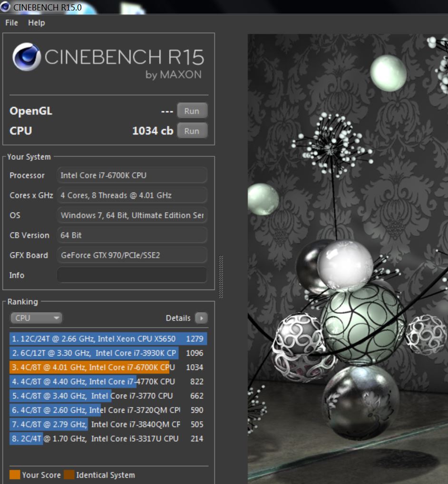The height and width of the screenshot is (484, 448).
Task: Select the Core i7-4770K ranking entry
Action: pos(108,381)
